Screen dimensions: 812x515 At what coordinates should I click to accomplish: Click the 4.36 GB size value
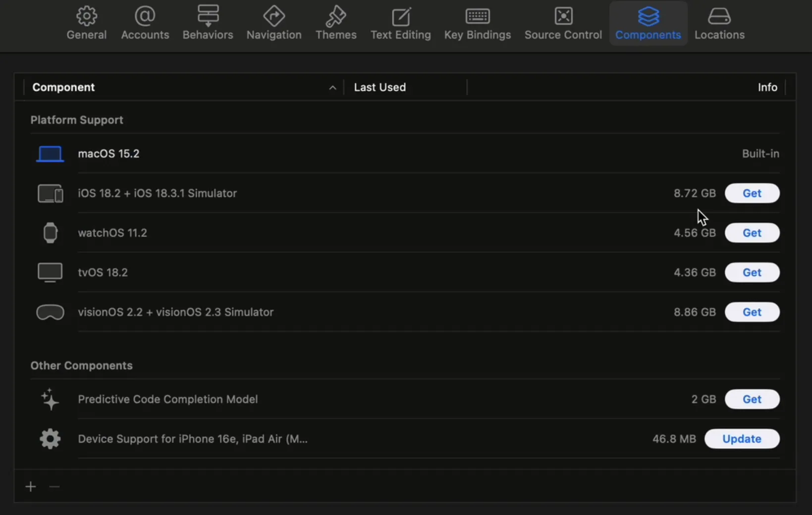point(695,272)
